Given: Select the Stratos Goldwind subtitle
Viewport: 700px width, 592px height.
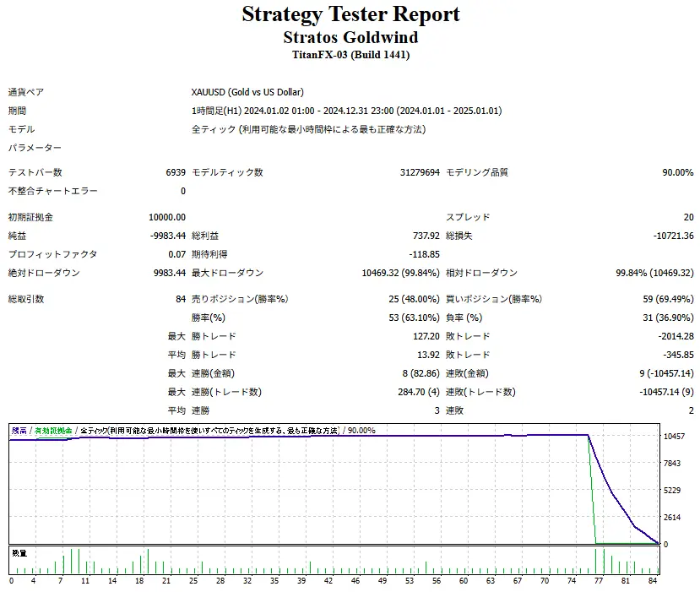Looking at the screenshot, I should click(350, 37).
